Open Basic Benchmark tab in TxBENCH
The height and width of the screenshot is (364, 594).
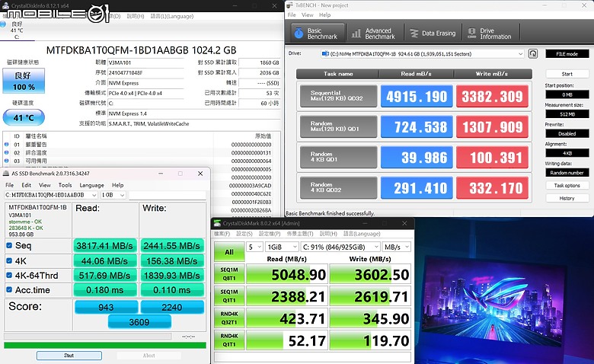(x=318, y=34)
